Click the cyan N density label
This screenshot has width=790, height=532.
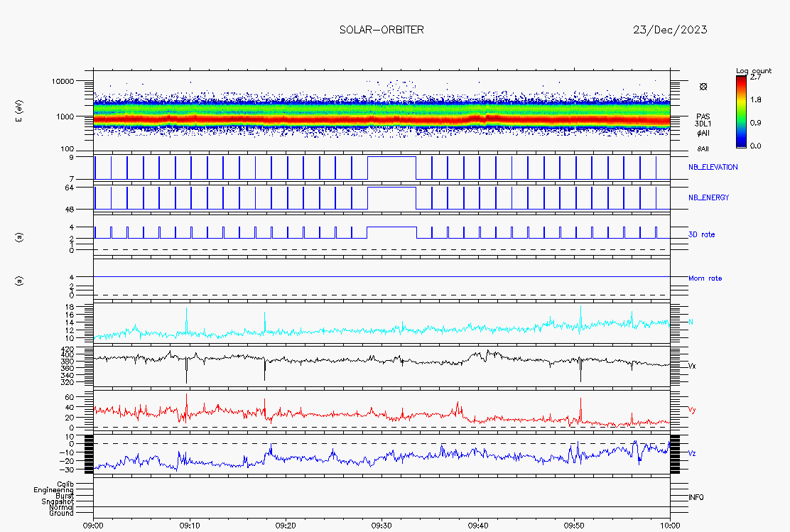point(691,322)
